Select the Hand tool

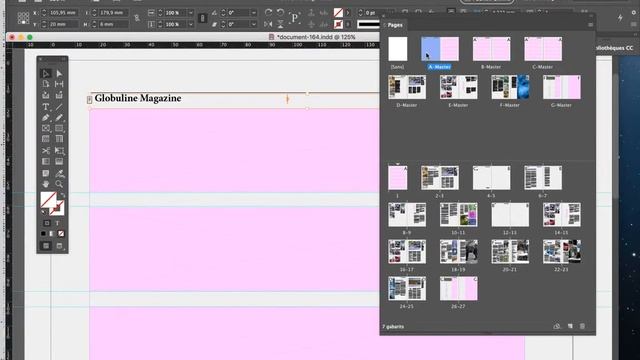coord(46,184)
